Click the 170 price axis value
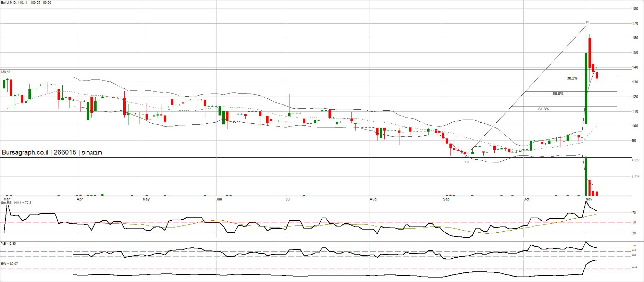Viewport: 644px width, 282px height. [635, 24]
